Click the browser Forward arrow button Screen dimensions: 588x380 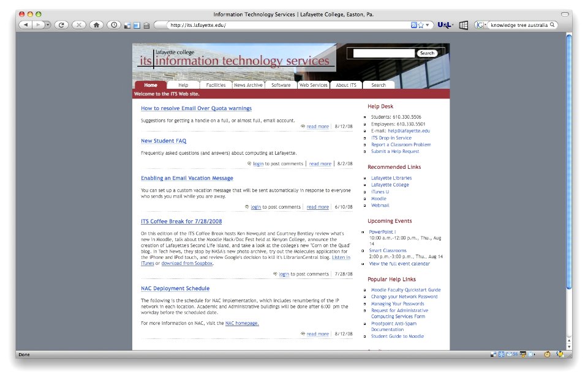pos(38,25)
